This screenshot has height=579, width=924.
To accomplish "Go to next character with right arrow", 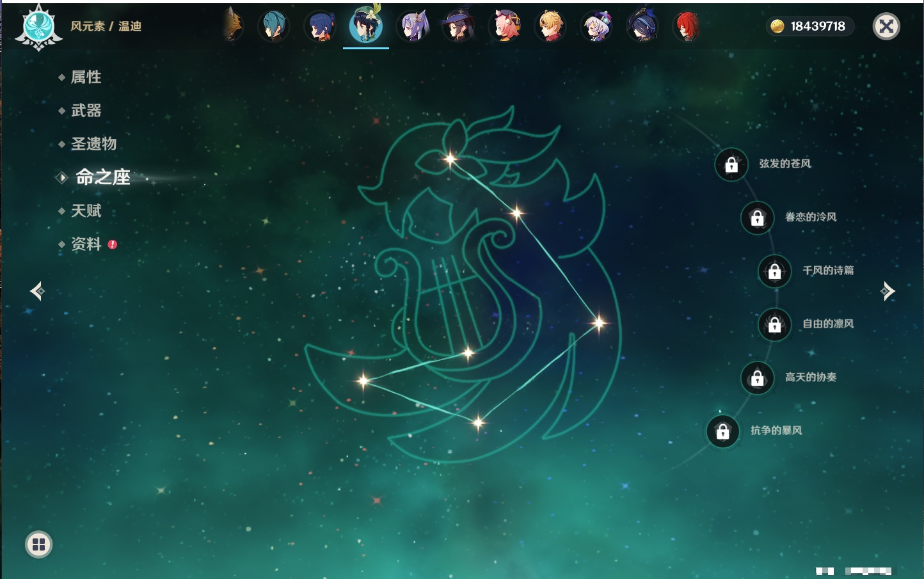I will click(x=888, y=291).
